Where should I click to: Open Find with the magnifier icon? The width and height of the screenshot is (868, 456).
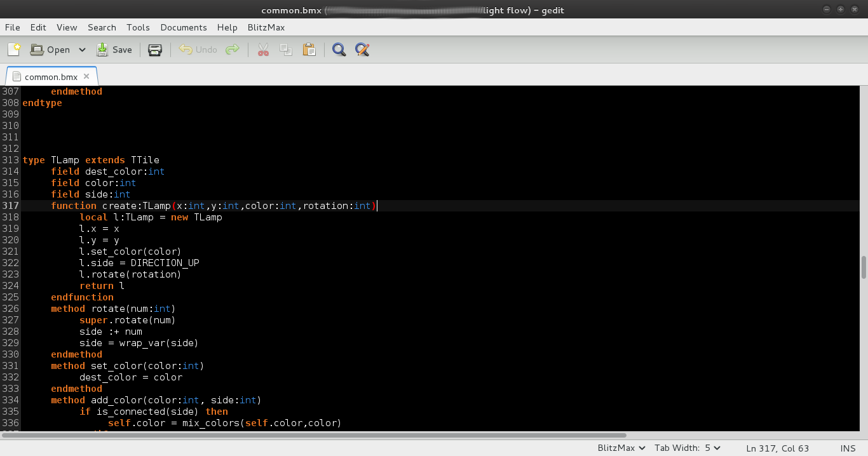(339, 50)
